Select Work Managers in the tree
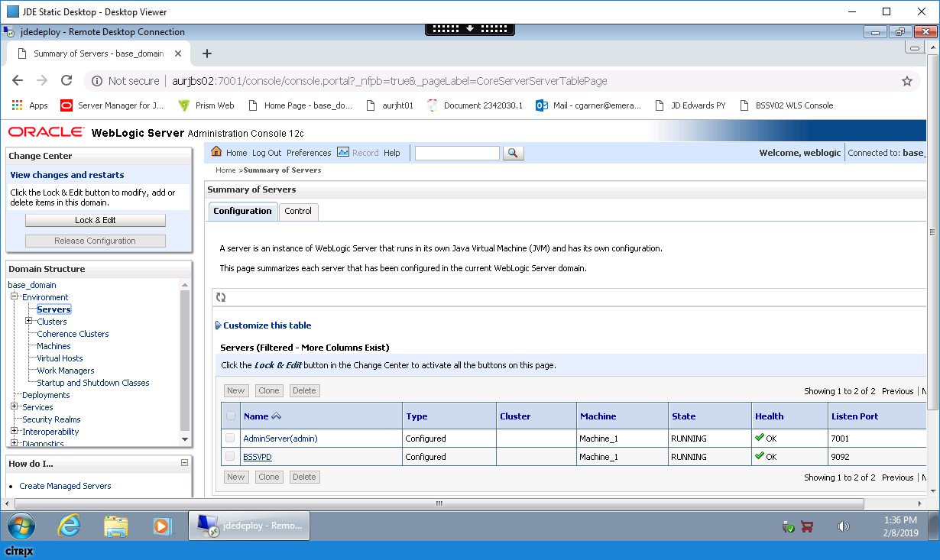Image resolution: width=940 pixels, height=560 pixels. (x=66, y=371)
